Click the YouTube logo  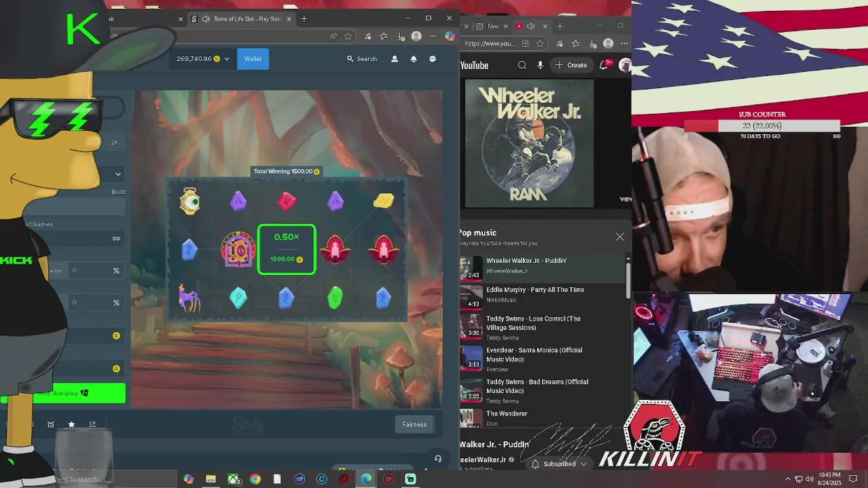[x=474, y=65]
